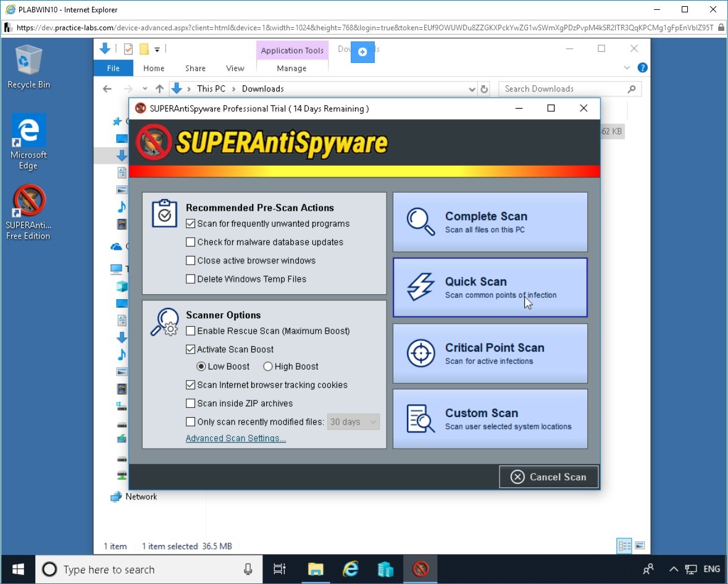The width and height of the screenshot is (728, 584).
Task: Select the Microsoft Edge desktop shortcut
Action: pyautogui.click(x=28, y=142)
